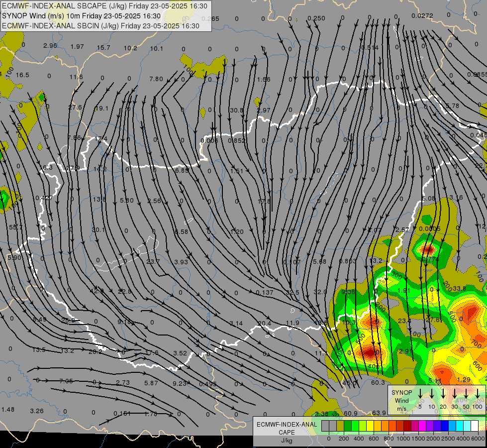The height and width of the screenshot is (448, 487).
Task: Click the SYNOP Wind 10m header line
Action: pos(82,16)
